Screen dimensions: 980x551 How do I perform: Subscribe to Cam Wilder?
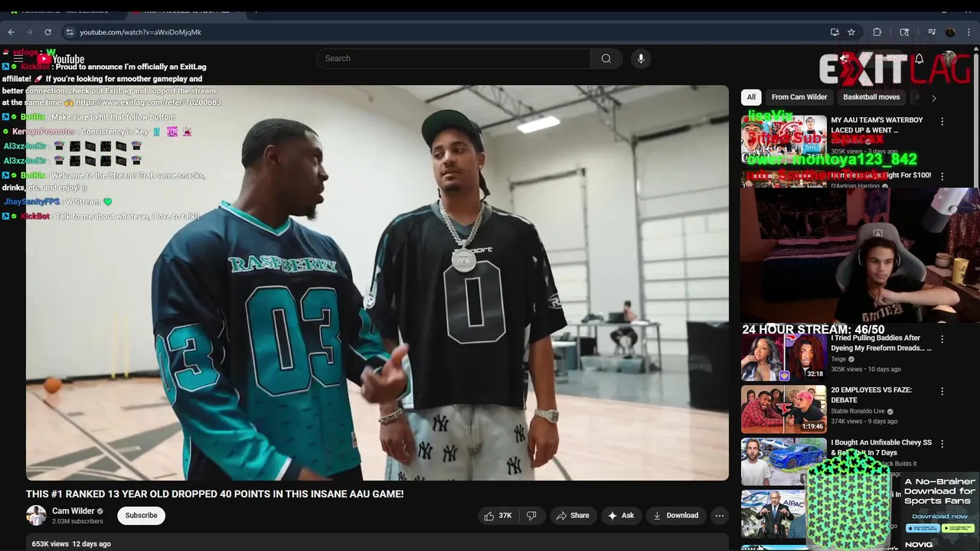tap(141, 515)
